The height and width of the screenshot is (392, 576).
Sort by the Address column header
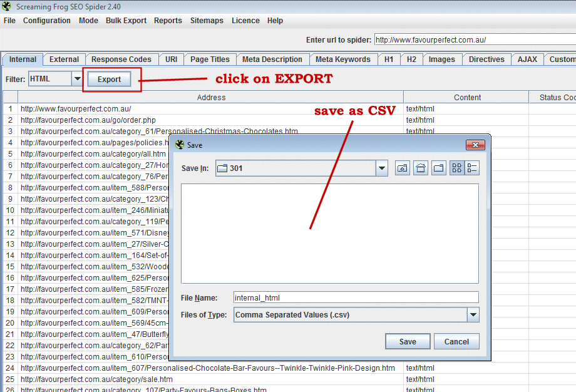[x=211, y=97]
